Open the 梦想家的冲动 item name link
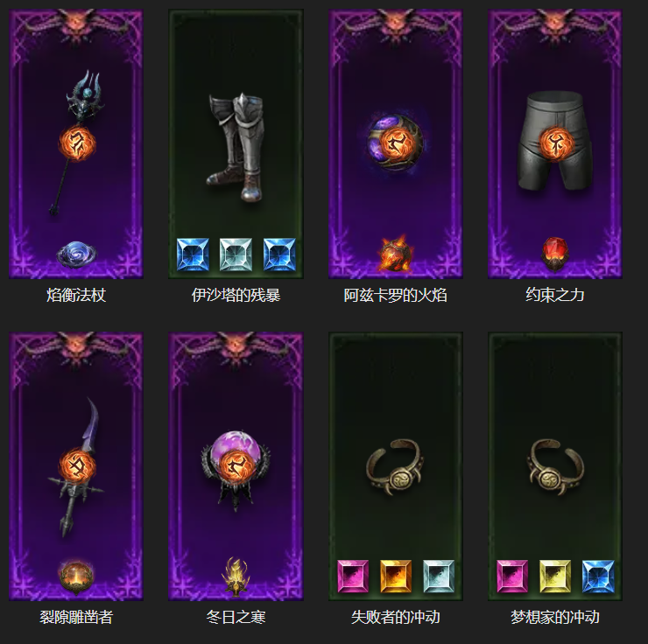This screenshot has height=644, width=648. (x=555, y=617)
